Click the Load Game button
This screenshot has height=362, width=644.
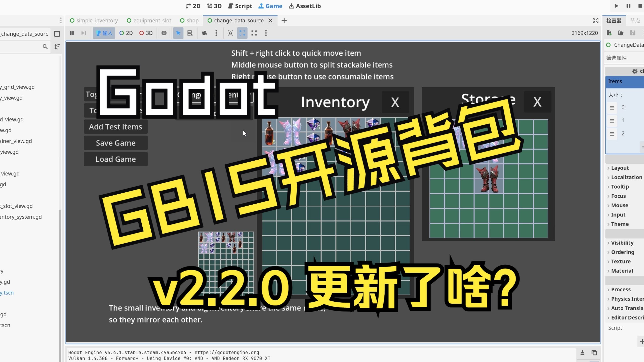click(x=116, y=159)
